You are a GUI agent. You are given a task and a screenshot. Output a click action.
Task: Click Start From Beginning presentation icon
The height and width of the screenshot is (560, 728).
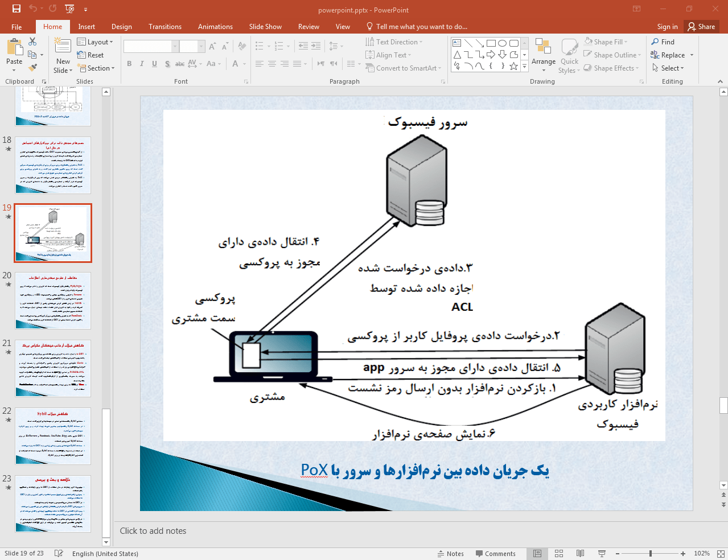pyautogui.click(x=69, y=9)
